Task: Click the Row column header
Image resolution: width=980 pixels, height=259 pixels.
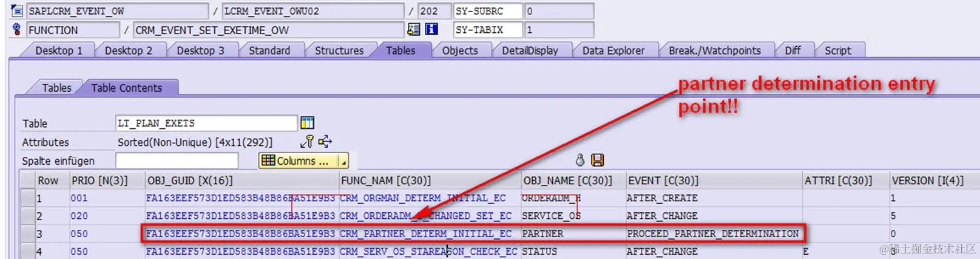Action: (x=52, y=181)
